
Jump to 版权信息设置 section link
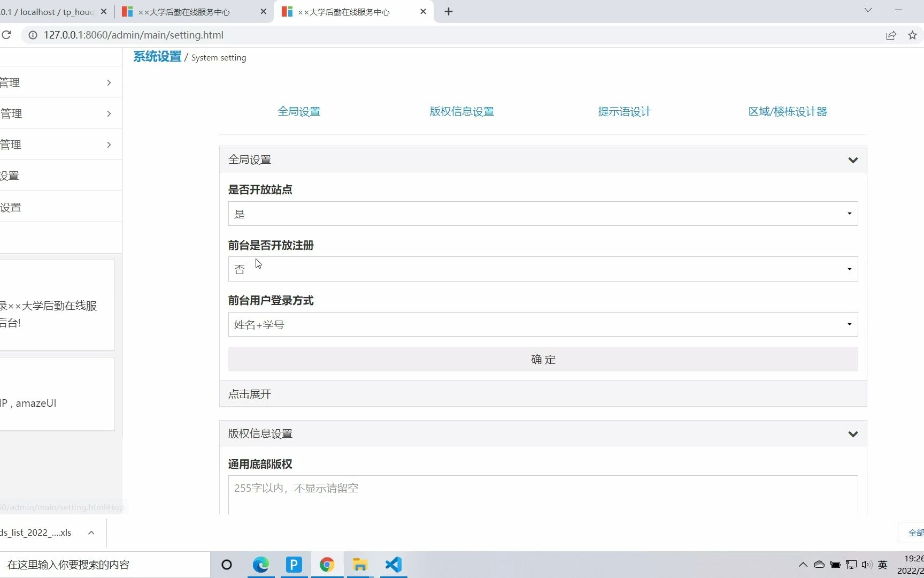[x=462, y=111]
